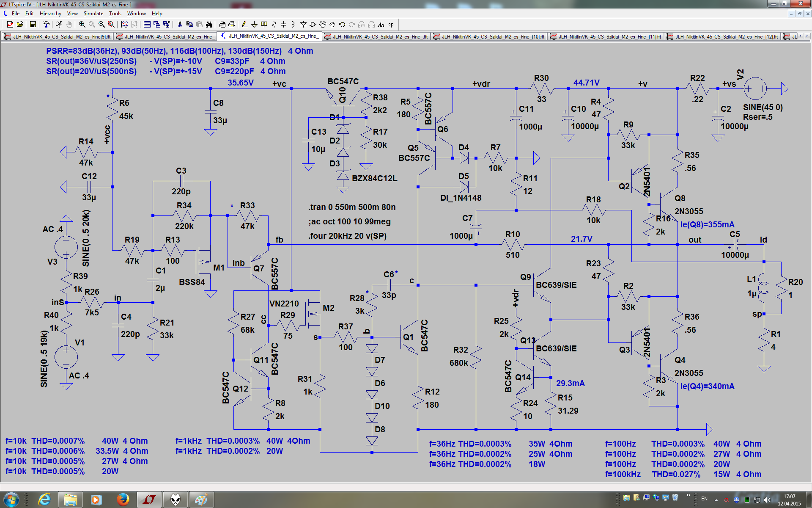Image resolution: width=812 pixels, height=508 pixels.
Task: Open the Hierarchy menu
Action: 50,14
